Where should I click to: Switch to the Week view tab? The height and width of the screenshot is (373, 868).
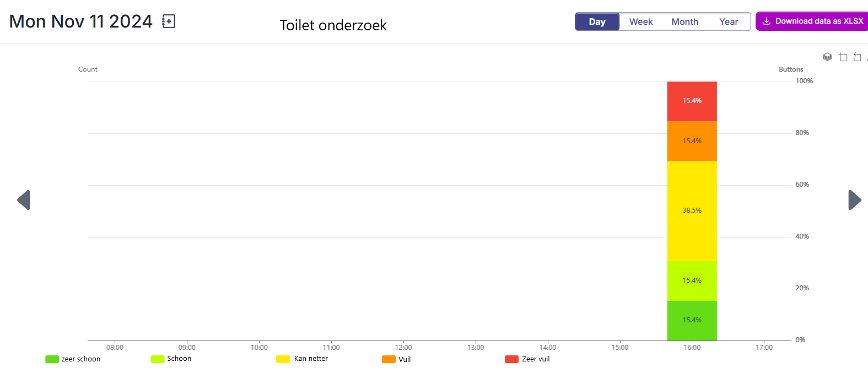641,21
